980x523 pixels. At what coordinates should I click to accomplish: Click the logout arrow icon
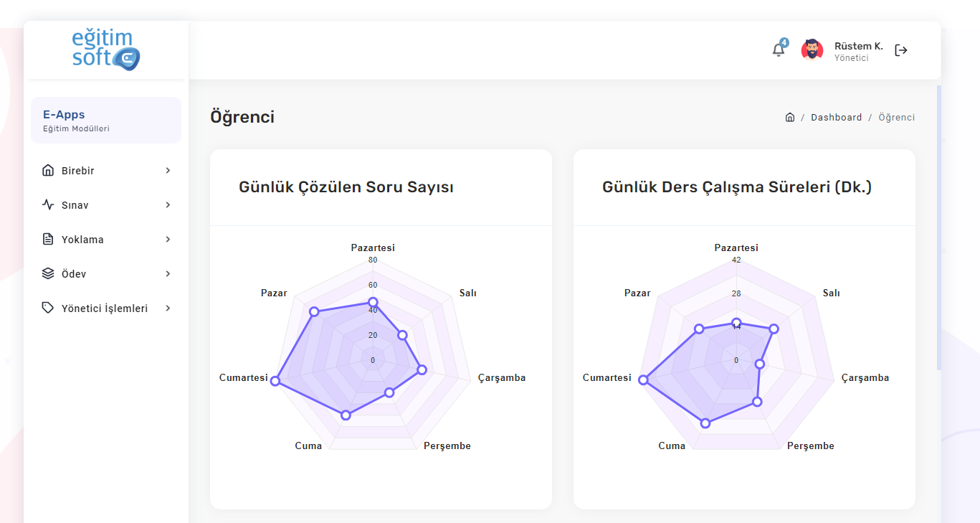click(901, 50)
